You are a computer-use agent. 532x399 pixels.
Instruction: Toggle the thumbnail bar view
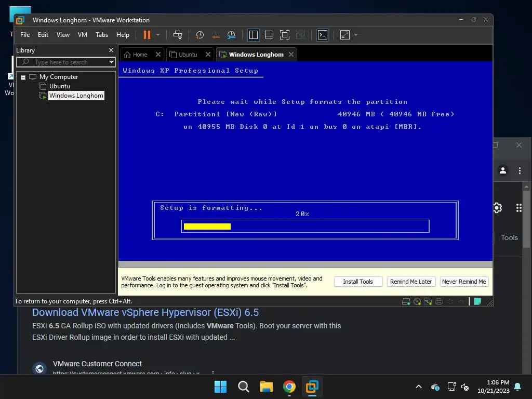click(x=269, y=35)
